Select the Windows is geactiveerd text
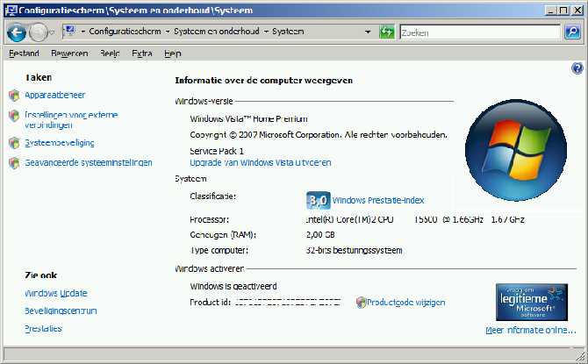This screenshot has width=588, height=364. [233, 287]
